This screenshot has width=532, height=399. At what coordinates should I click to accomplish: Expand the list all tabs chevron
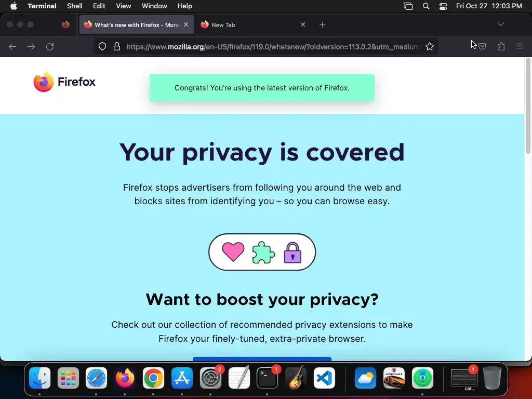click(x=500, y=24)
